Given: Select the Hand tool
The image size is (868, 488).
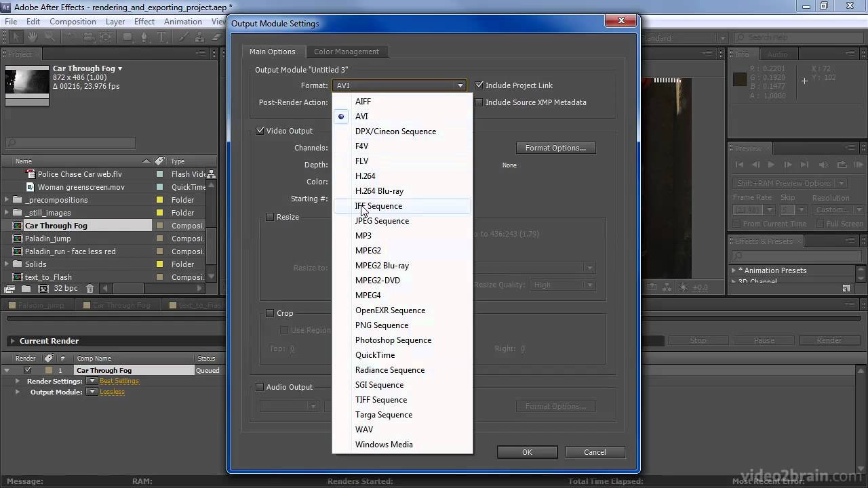Looking at the screenshot, I should 33,37.
